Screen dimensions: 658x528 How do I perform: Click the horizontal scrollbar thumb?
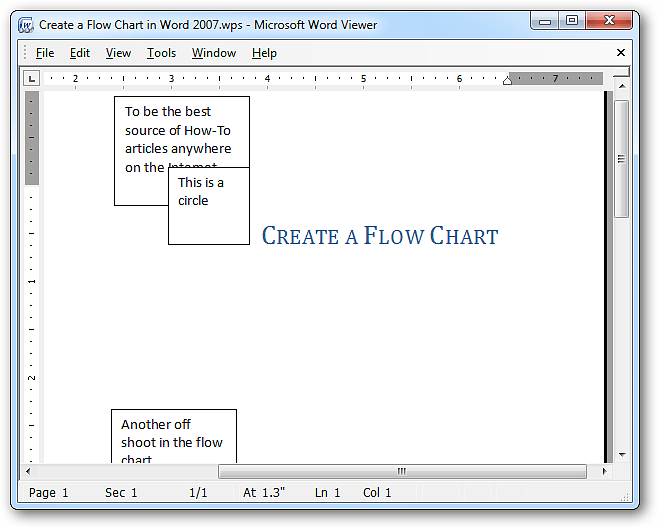(x=402, y=471)
